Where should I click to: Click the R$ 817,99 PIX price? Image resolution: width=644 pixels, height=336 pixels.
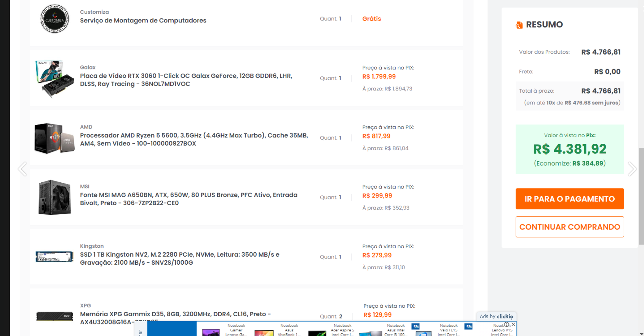click(x=376, y=136)
